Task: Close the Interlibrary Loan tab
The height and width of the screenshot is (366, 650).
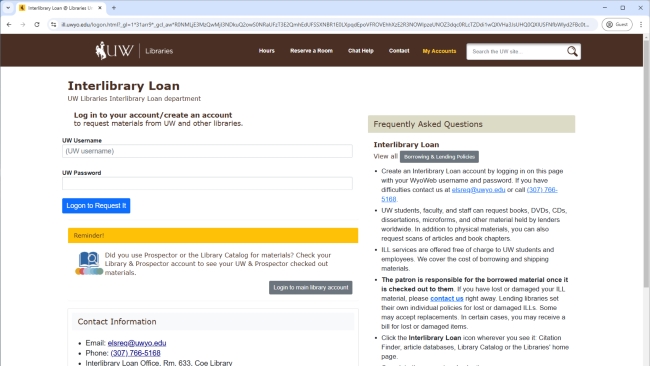Action: click(100, 7)
